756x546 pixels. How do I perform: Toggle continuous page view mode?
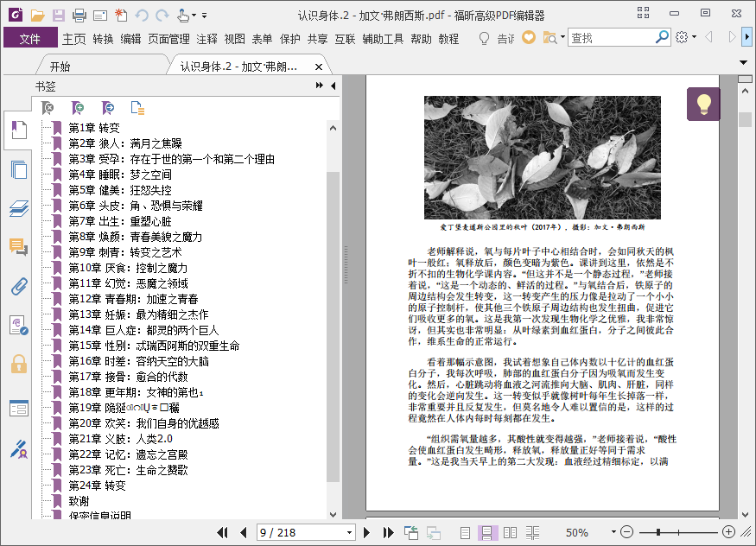(487, 533)
